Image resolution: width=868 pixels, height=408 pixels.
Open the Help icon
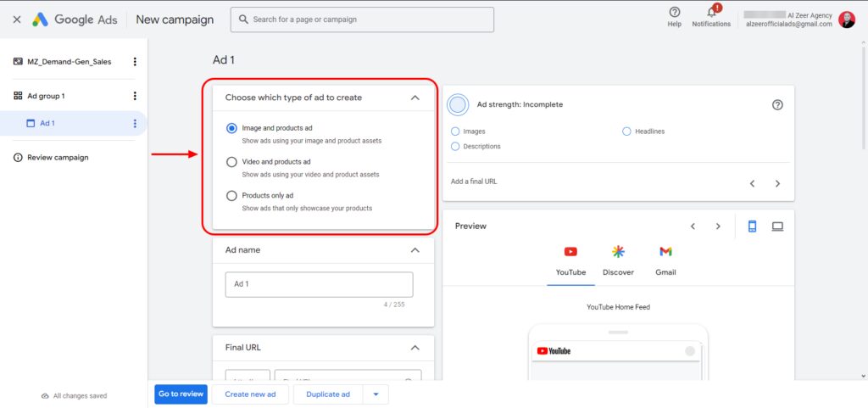point(674,13)
